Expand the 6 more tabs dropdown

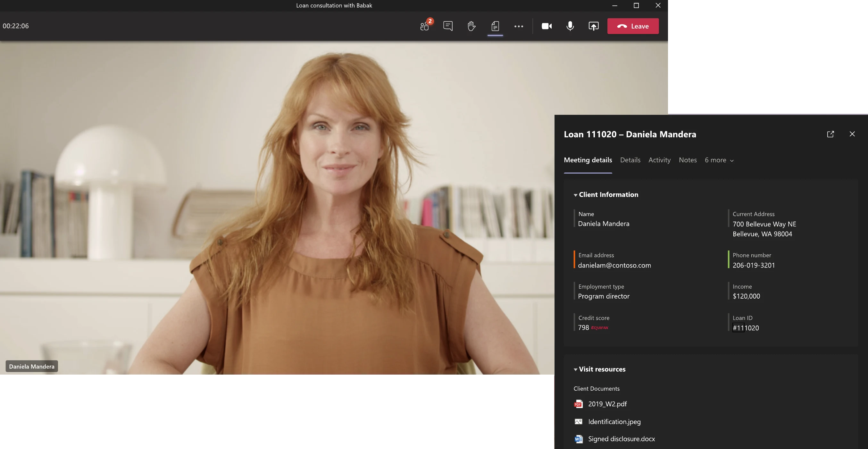coord(719,160)
